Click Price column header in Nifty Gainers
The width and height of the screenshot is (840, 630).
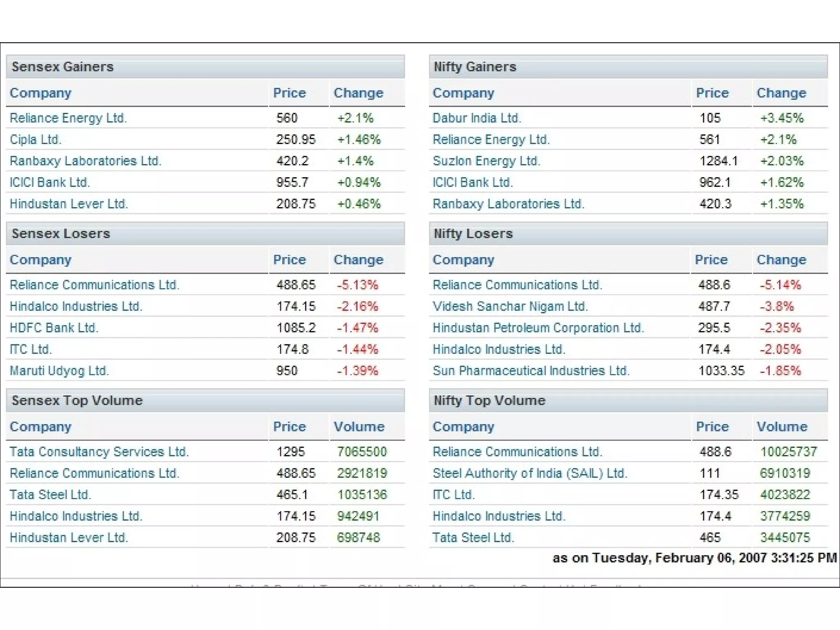click(712, 93)
